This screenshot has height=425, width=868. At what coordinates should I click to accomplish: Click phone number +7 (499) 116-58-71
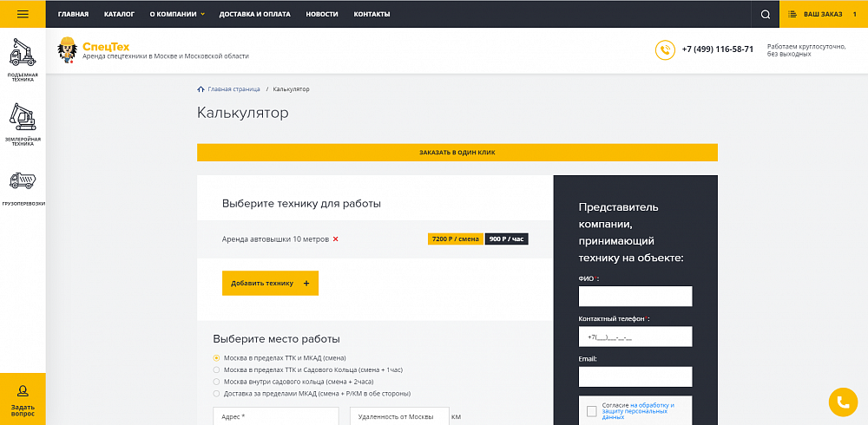[718, 49]
